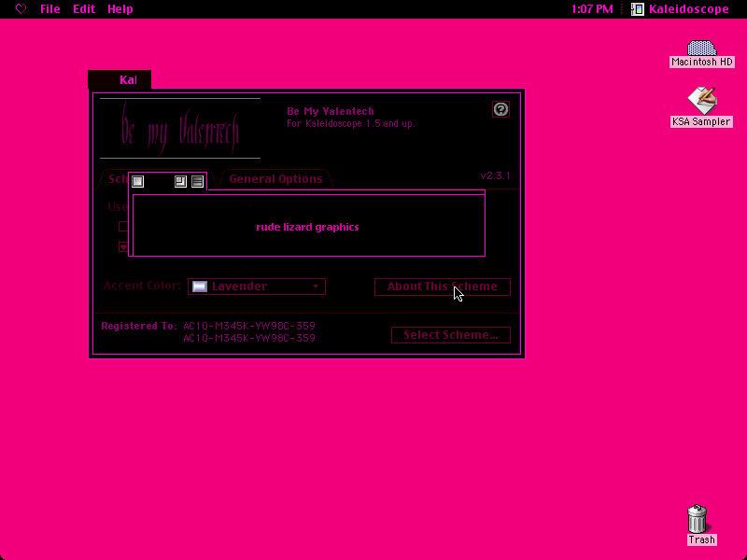The image size is (747, 560).
Task: Open the Edit menu
Action: [x=84, y=9]
